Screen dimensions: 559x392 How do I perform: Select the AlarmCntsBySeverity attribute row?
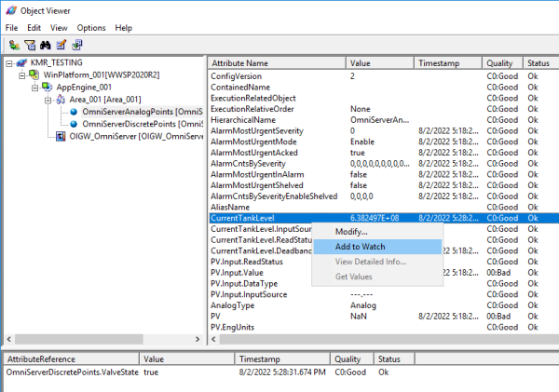[384, 164]
